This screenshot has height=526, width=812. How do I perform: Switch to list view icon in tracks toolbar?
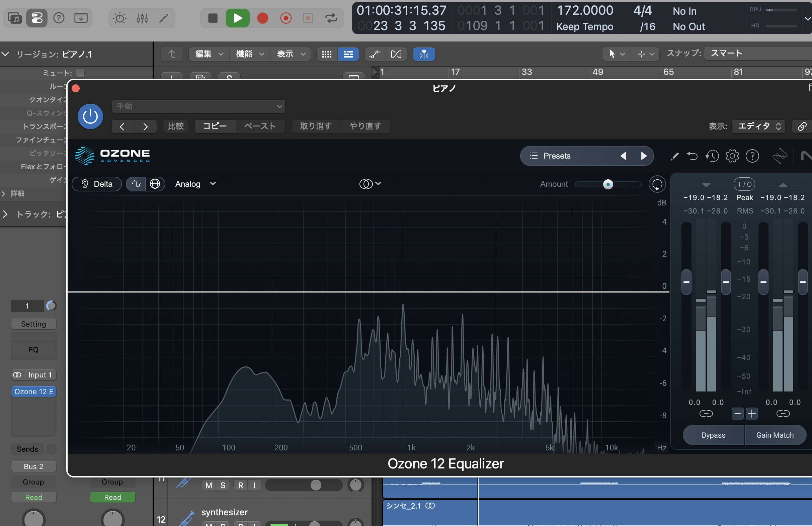pos(348,54)
